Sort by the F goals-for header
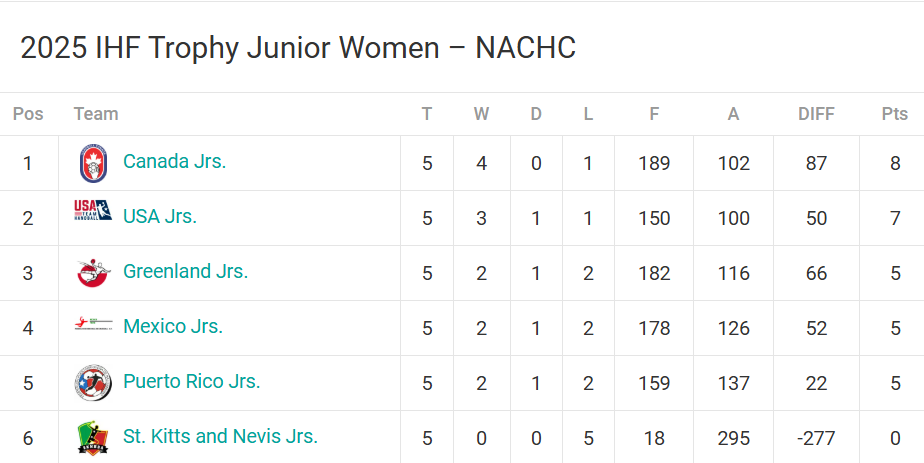 pyautogui.click(x=654, y=114)
